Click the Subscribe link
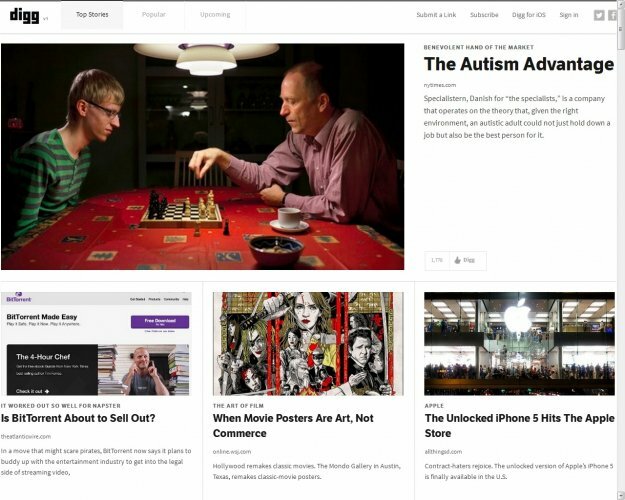 tap(484, 15)
